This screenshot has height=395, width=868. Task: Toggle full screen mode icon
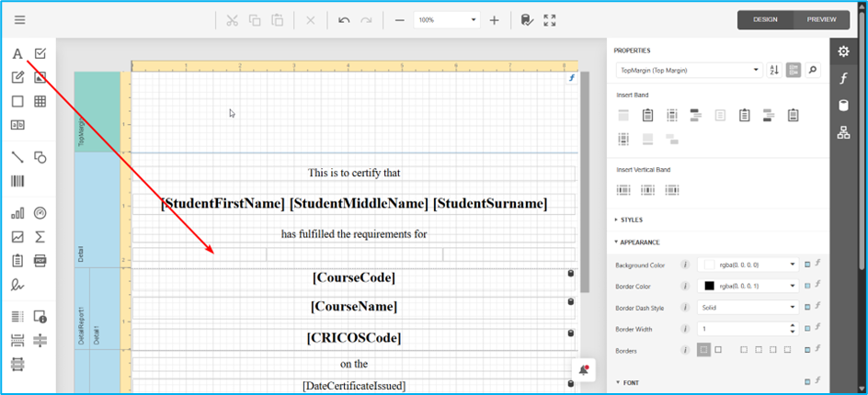550,20
